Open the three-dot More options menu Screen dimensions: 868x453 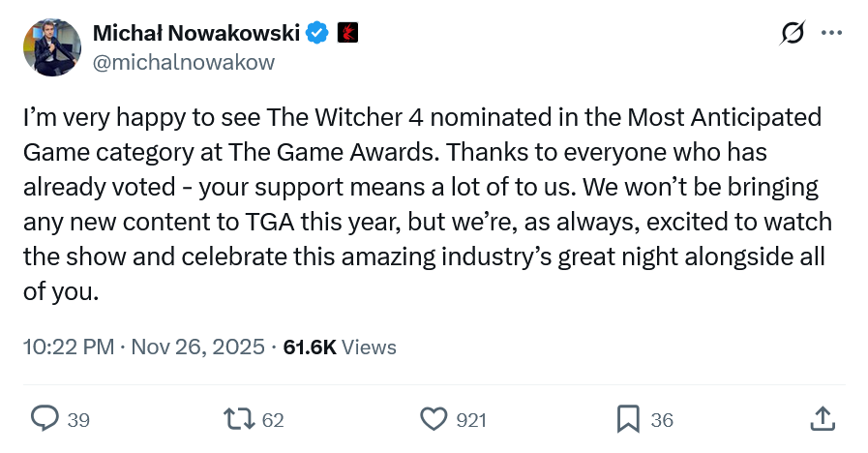coord(831,34)
